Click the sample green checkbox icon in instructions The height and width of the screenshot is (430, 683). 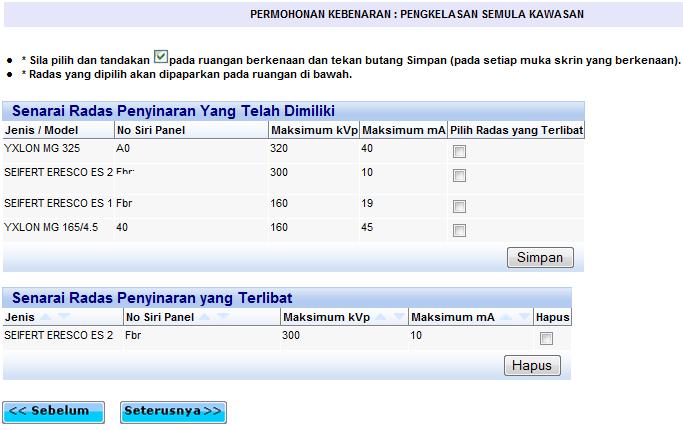pyautogui.click(x=161, y=58)
